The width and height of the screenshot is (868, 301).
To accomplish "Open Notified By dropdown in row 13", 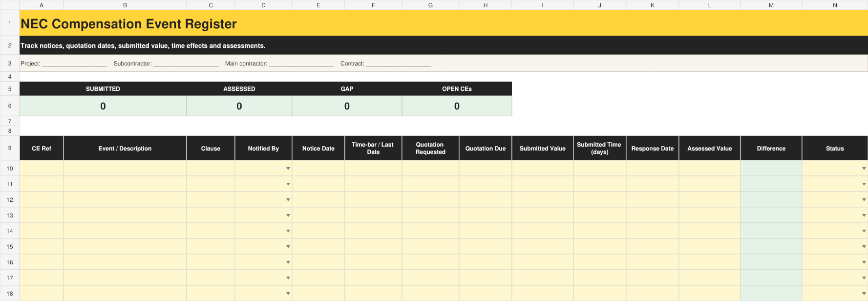I will 288,215.
